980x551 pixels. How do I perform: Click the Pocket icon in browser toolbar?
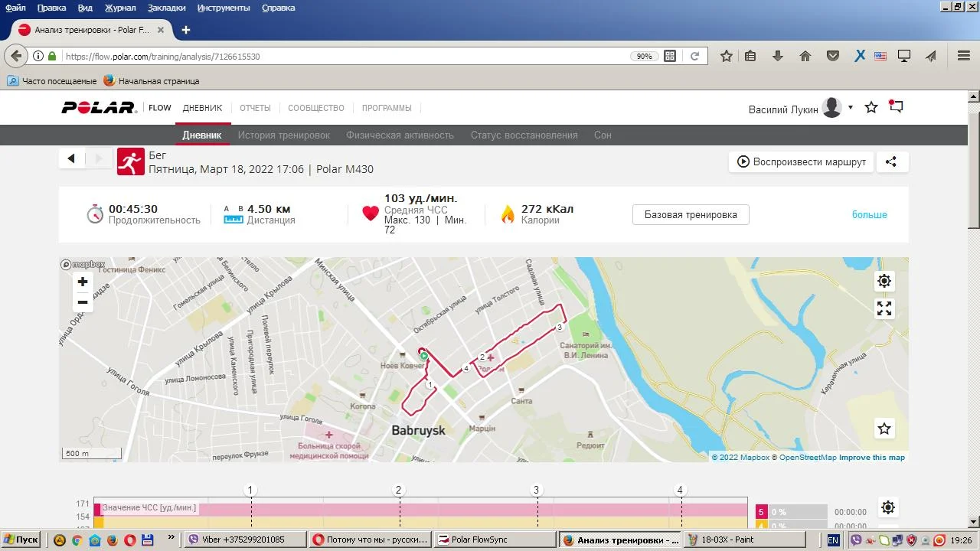(833, 56)
